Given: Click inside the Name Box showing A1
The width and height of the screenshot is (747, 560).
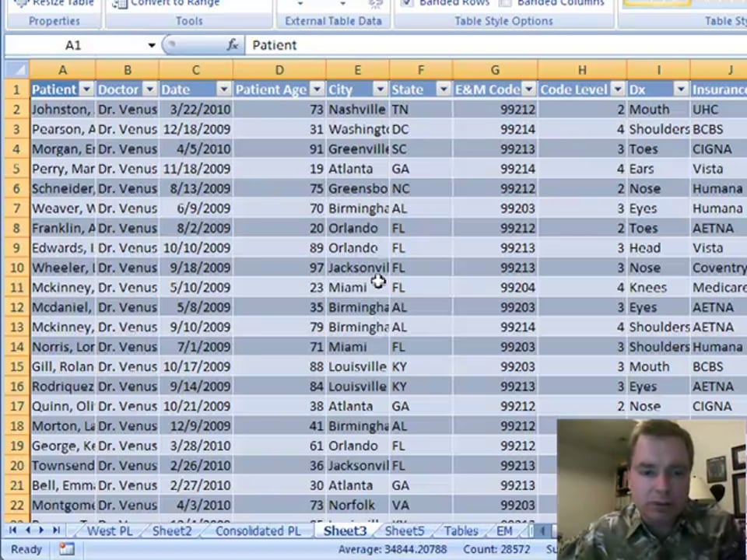Looking at the screenshot, I should 73,45.
